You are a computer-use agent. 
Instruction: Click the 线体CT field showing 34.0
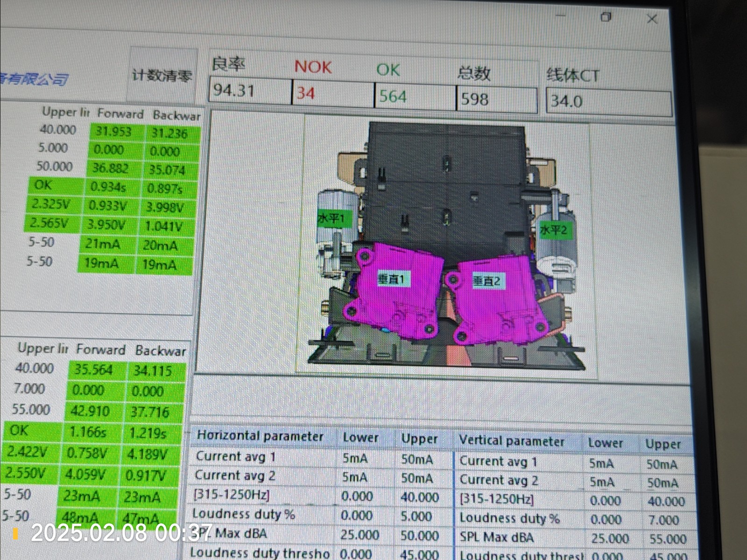pos(608,102)
